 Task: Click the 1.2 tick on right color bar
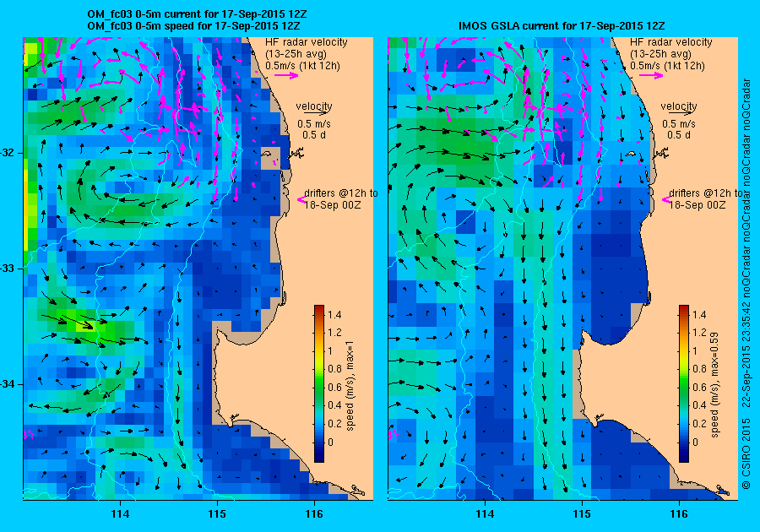point(699,333)
